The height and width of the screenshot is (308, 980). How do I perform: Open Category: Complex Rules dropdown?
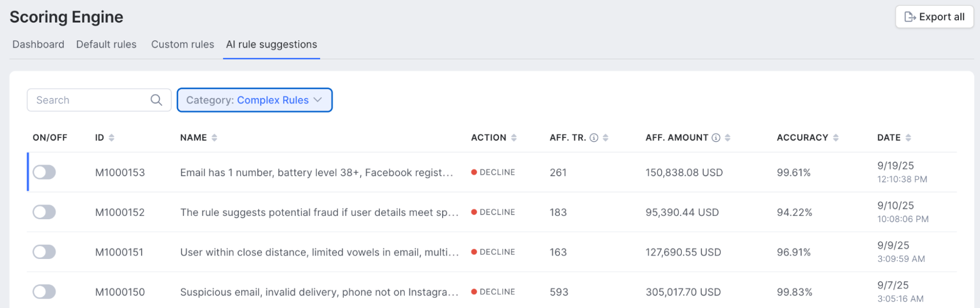[254, 100]
